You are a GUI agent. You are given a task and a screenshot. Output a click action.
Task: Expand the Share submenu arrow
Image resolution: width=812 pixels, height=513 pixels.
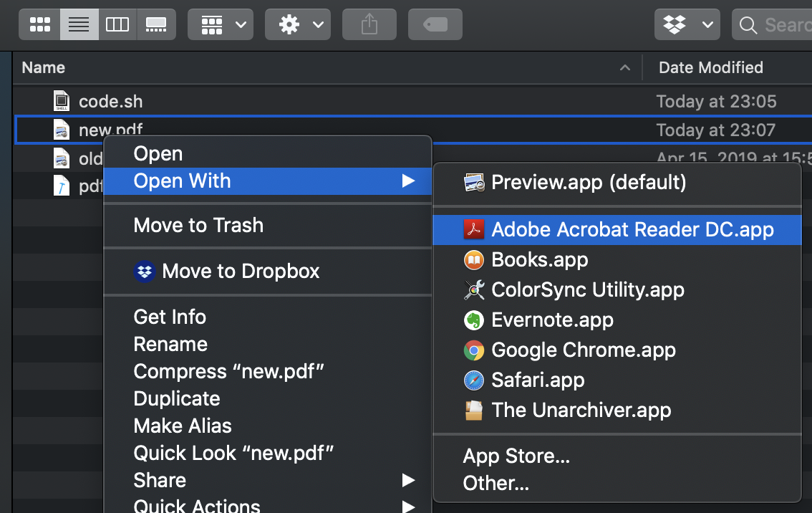[x=409, y=480]
